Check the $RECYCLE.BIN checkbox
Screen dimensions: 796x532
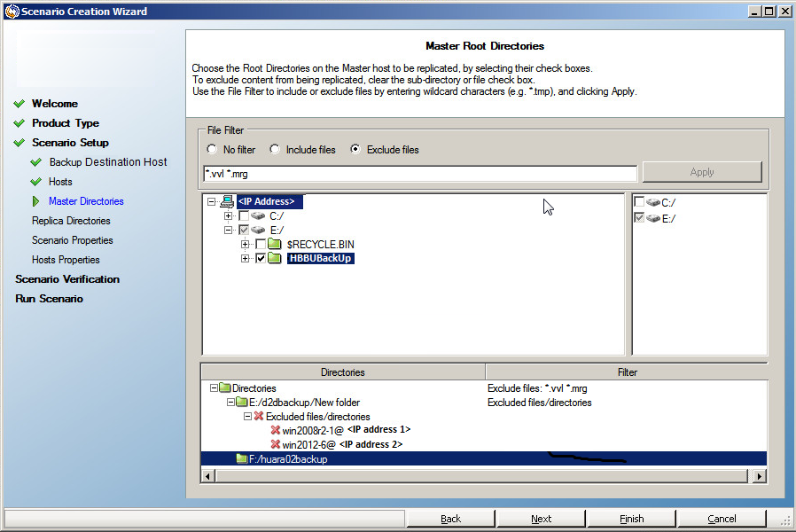pos(261,244)
